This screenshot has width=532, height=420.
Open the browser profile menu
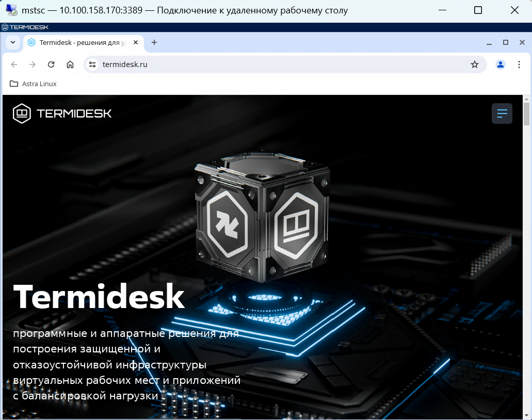click(501, 64)
